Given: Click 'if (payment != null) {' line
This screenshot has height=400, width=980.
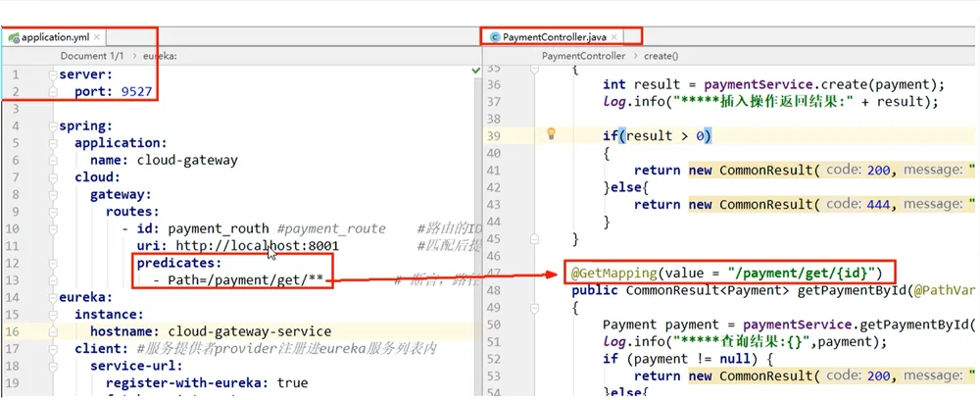Looking at the screenshot, I should (688, 359).
